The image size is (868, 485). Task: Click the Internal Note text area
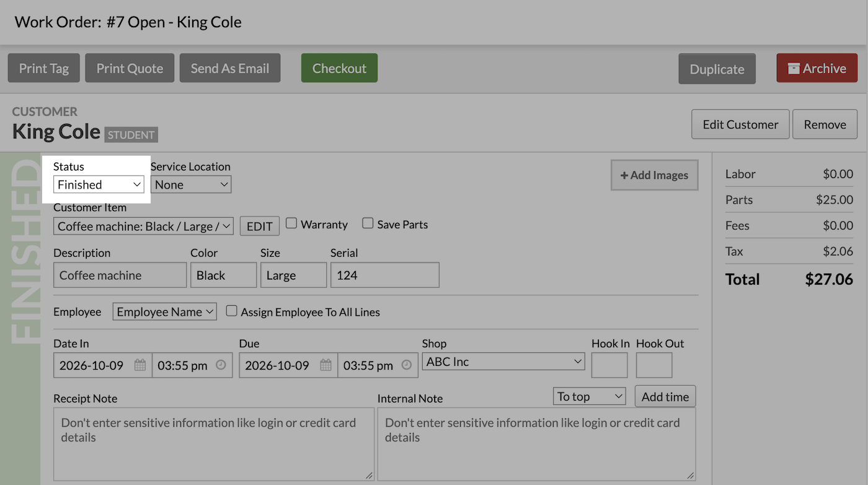tap(537, 444)
